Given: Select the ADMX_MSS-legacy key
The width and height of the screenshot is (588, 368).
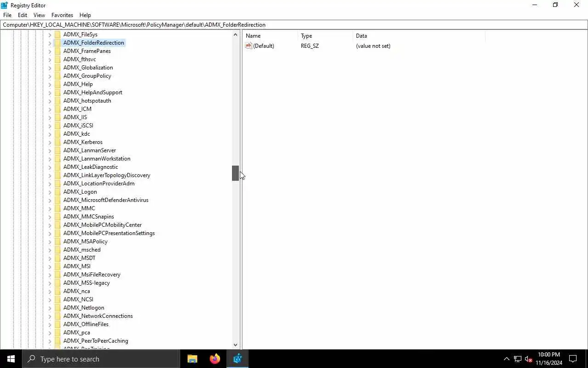Looking at the screenshot, I should 86,283.
